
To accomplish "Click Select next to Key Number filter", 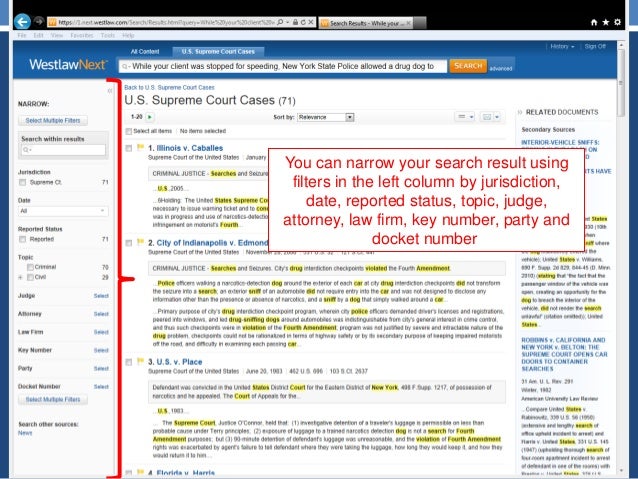I will click(x=101, y=350).
